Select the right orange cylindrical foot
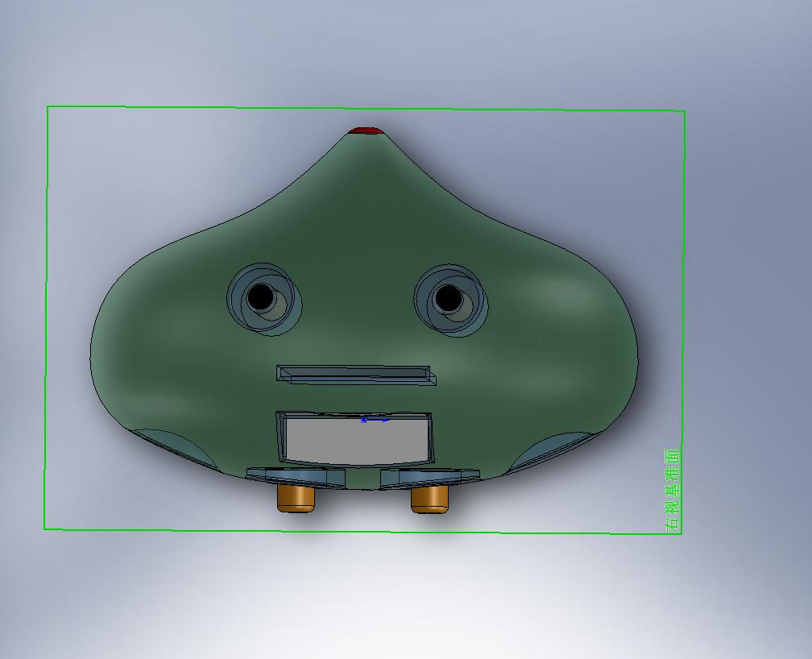 [430, 499]
